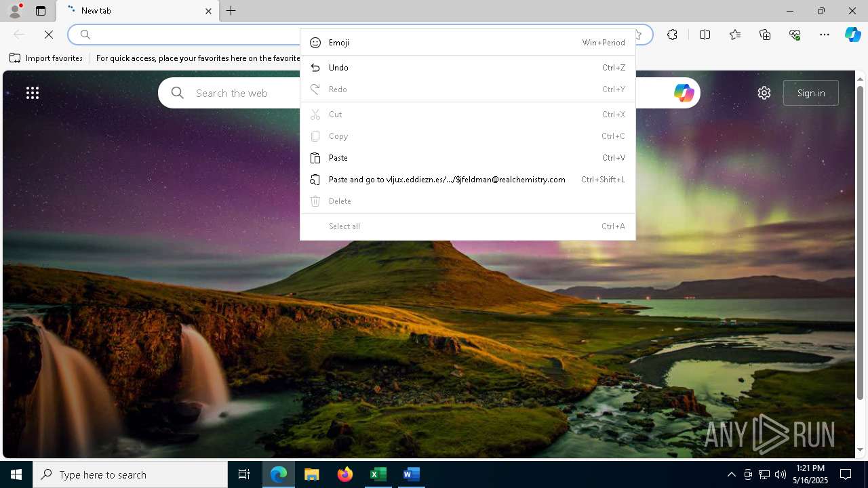Choose Cut in context menu
The width and height of the screenshot is (868, 488).
point(468,115)
